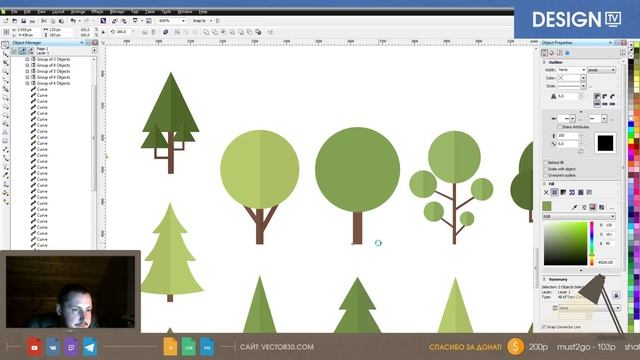The image size is (640, 360).
Task: Click the Save icon
Action: click(23, 21)
